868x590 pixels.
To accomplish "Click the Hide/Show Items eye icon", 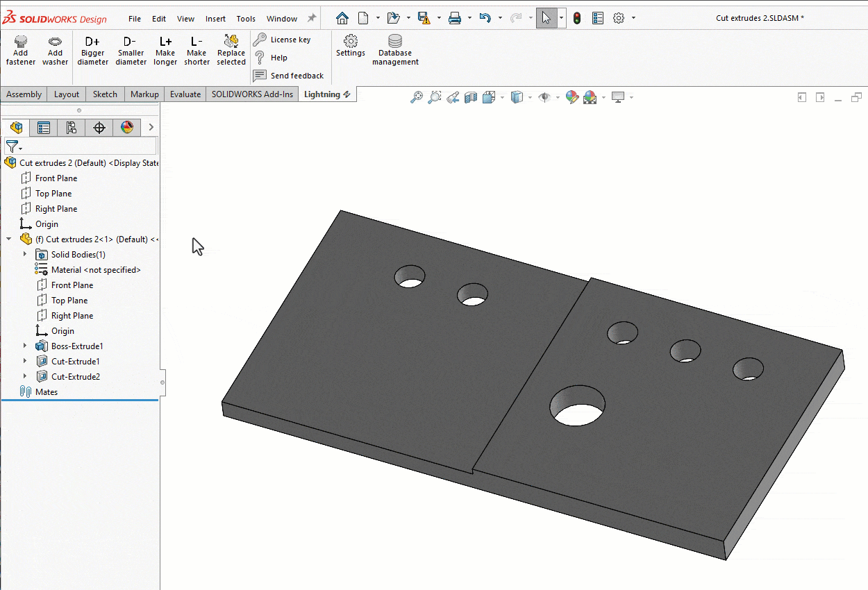I will (x=544, y=97).
